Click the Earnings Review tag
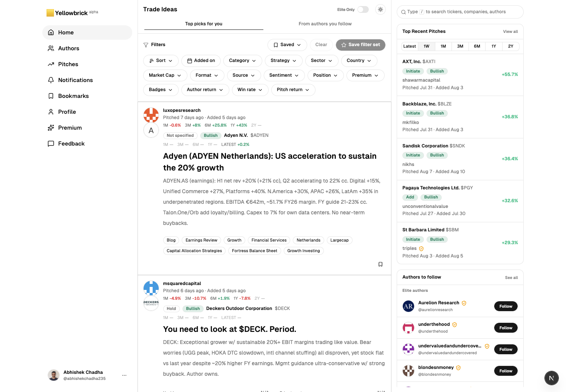Image resolution: width=566 pixels, height=392 pixels. pos(201,240)
